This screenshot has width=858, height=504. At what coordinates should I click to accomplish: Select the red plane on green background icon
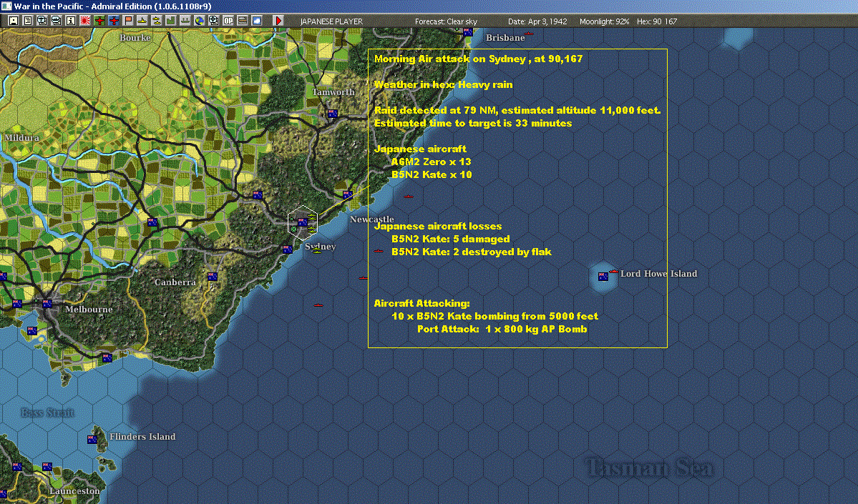tap(99, 21)
